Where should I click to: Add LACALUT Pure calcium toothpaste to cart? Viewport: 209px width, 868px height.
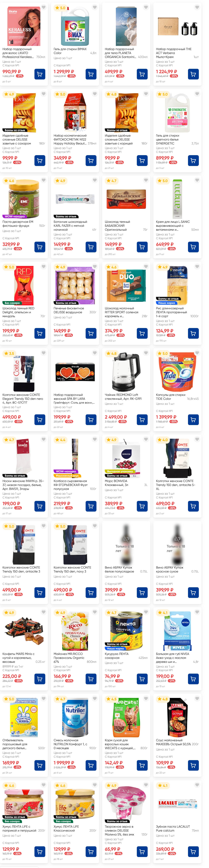[x=193, y=851]
